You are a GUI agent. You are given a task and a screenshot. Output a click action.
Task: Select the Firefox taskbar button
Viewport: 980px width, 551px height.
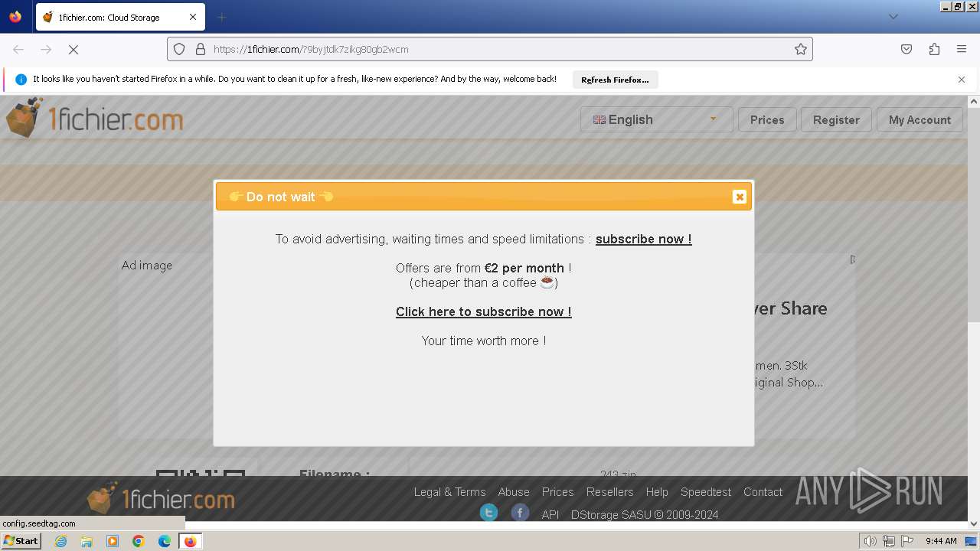(x=190, y=541)
